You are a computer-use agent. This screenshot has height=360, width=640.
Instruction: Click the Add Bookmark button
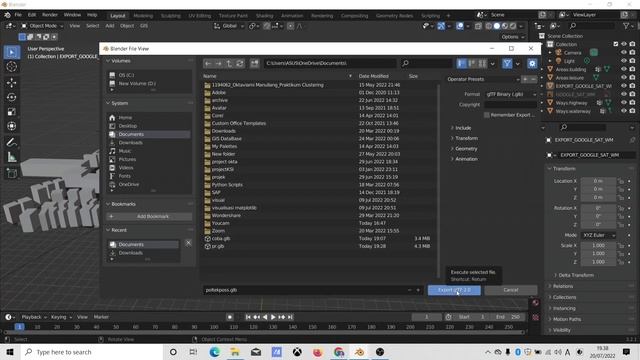point(149,216)
